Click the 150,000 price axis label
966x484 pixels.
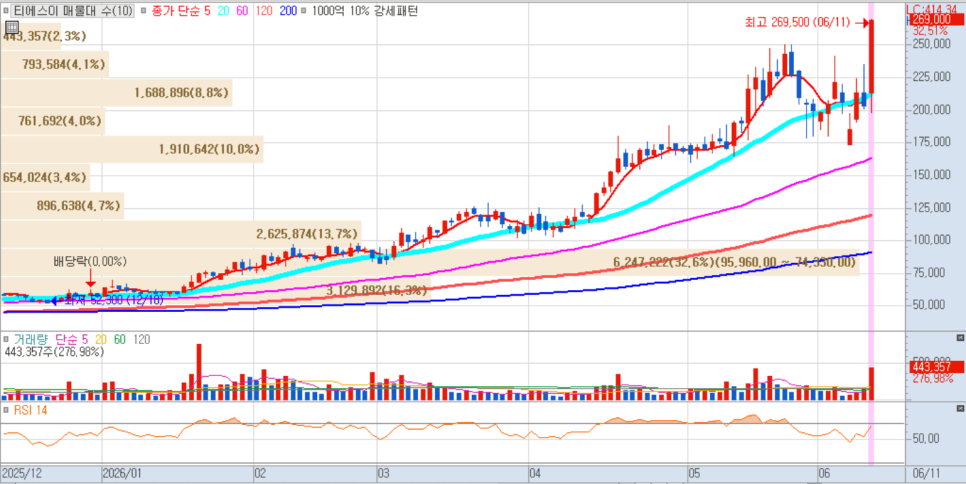pos(930,175)
